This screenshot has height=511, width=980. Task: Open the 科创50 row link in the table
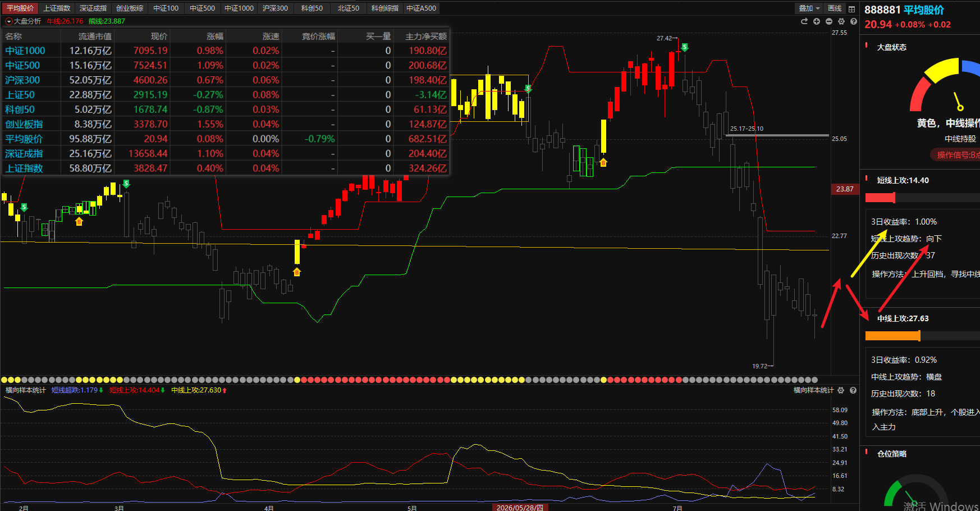20,109
